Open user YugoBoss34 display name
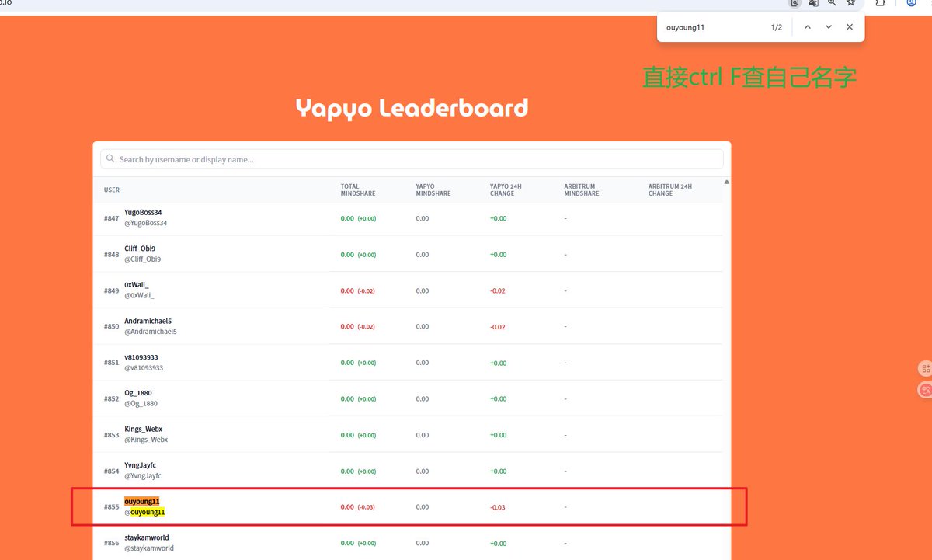932x560 pixels. [x=143, y=213]
